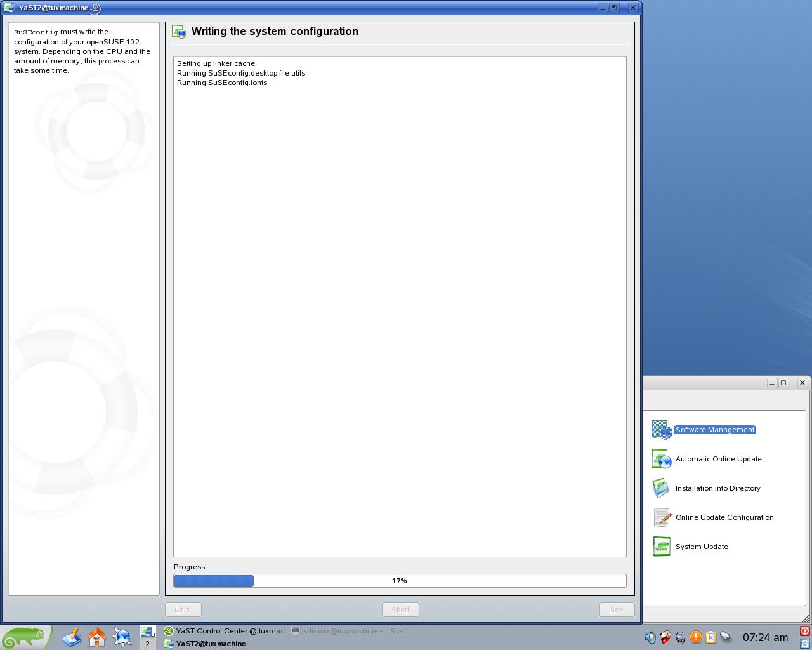Screen dimensions: 812x650
Task: Open the KMix volume speaker tray icon
Action: click(x=650, y=637)
